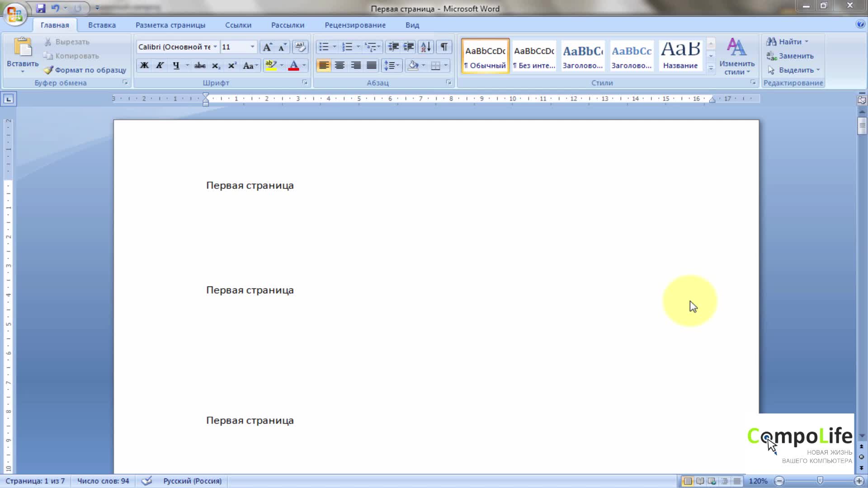Toggle italic (К) formatting
Screen dimensions: 868x488
[x=160, y=66]
